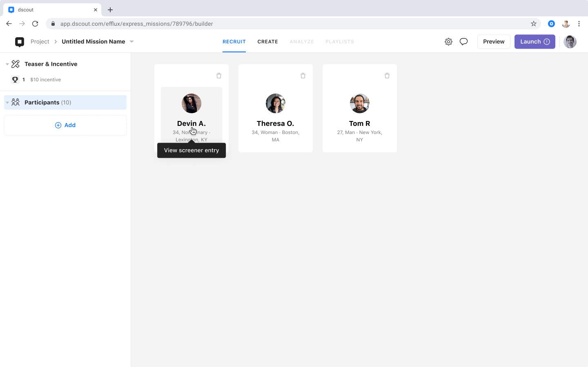Click the trophy incentive icon
This screenshot has height=367, width=588.
[15, 80]
